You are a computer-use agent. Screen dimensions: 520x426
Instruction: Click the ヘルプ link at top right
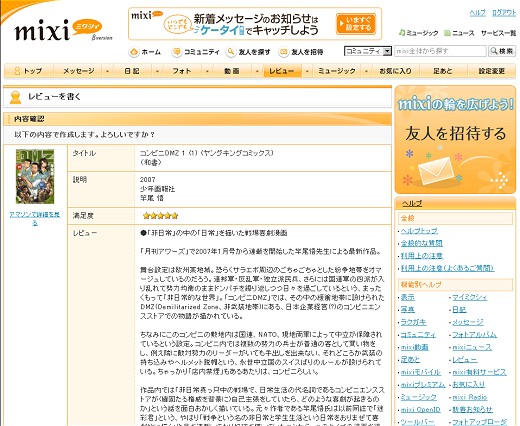(477, 13)
